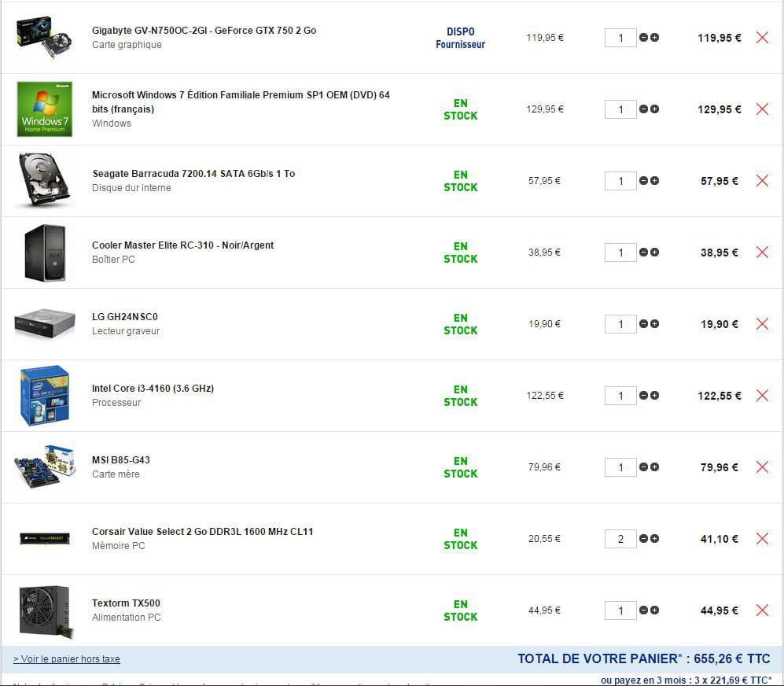The image size is (784, 686).
Task: Click the Corsair memory stick thumbnail
Action: (x=45, y=538)
